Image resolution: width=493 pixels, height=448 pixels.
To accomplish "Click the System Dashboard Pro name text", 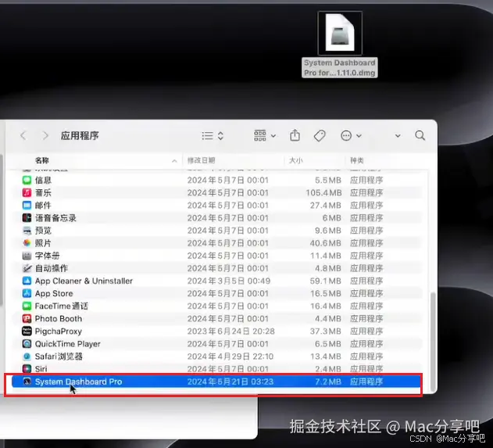I will tap(78, 382).
